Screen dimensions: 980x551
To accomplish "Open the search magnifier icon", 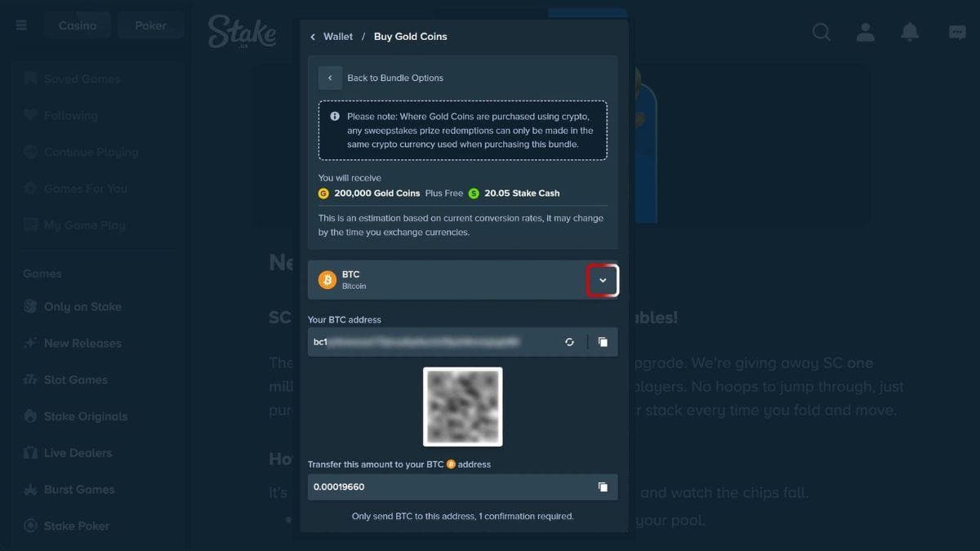I will tap(822, 32).
